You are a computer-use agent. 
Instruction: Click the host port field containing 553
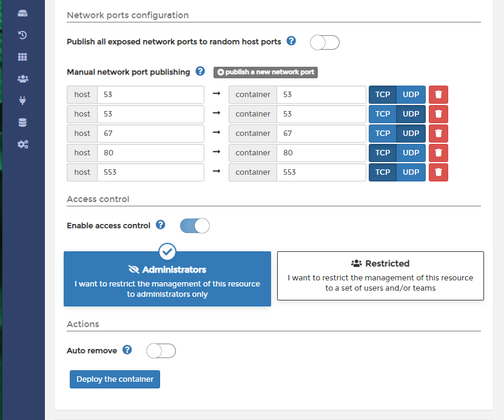click(150, 172)
